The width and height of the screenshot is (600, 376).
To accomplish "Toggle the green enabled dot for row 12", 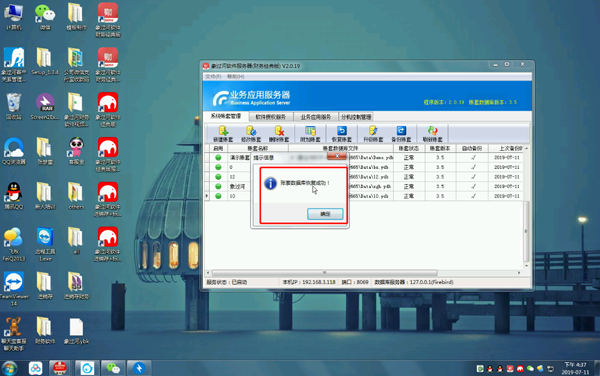I will (x=218, y=177).
